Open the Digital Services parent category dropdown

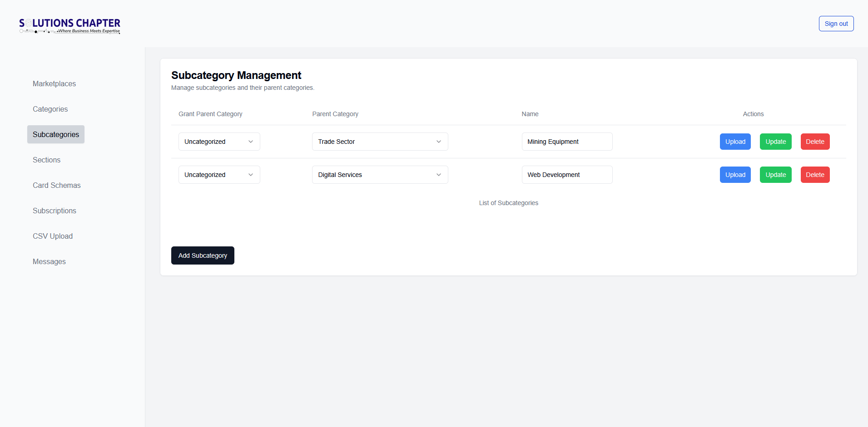click(x=380, y=175)
